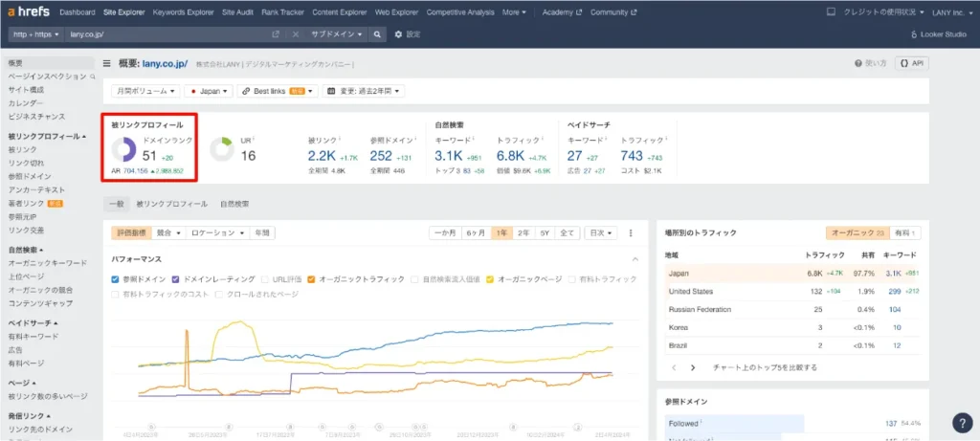Open http + https protocol dropdown

click(x=36, y=34)
